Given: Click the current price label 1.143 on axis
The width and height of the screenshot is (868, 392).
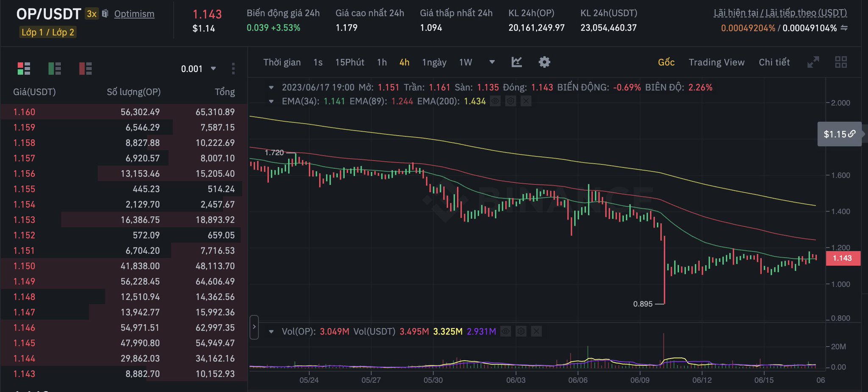Looking at the screenshot, I should coord(843,258).
